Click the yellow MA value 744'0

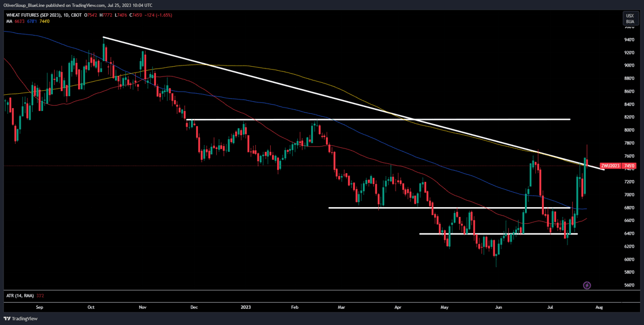45,21
